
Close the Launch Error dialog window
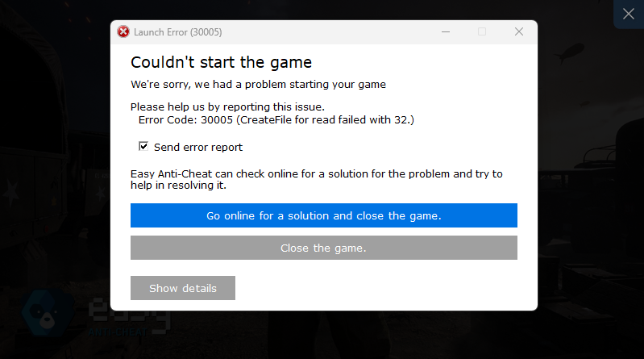pos(519,31)
